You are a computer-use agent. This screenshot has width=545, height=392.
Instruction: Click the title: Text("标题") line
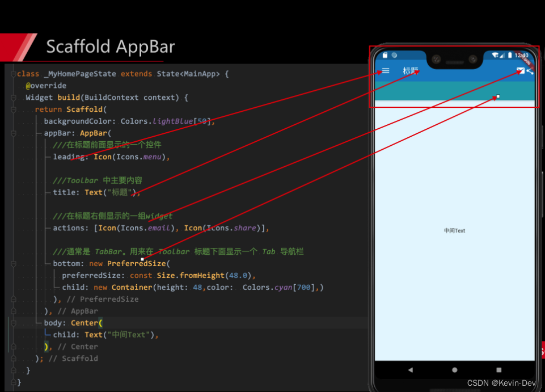(96, 192)
